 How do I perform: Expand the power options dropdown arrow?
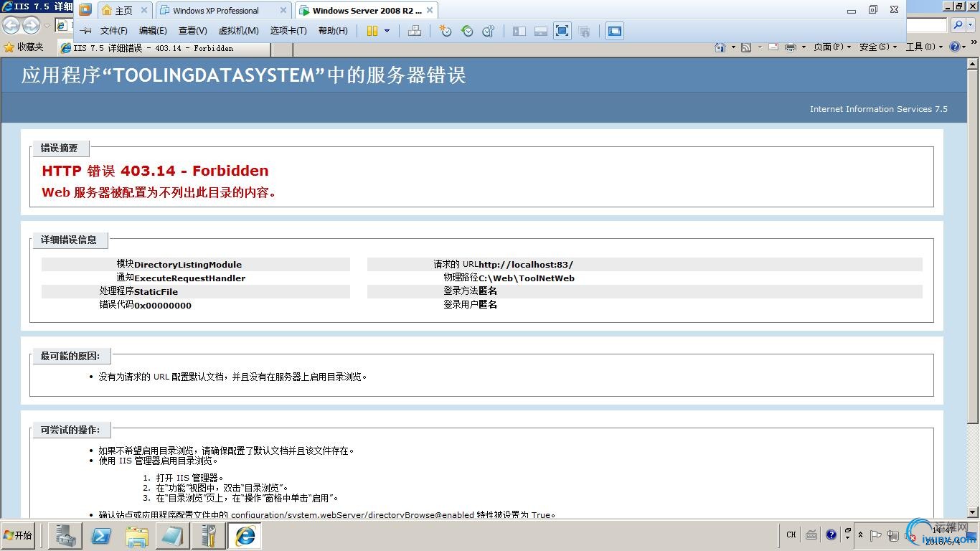pyautogui.click(x=387, y=31)
